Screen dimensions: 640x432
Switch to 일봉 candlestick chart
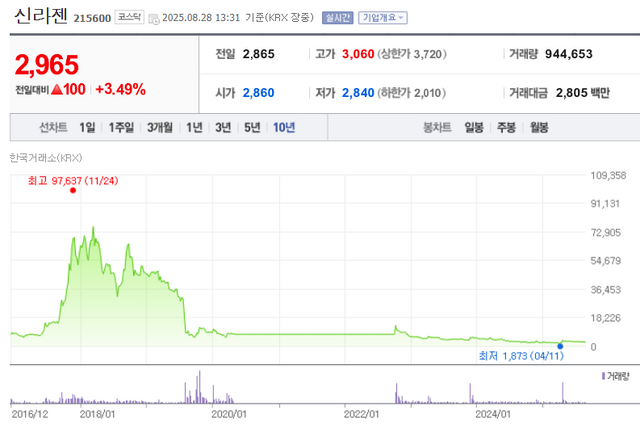pyautogui.click(x=473, y=128)
